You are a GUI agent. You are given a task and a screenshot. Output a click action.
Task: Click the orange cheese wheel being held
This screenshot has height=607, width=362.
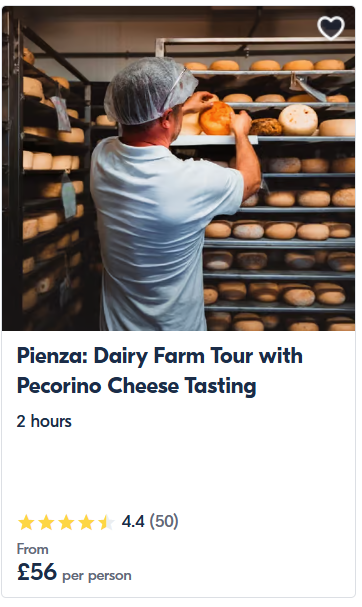pyautogui.click(x=216, y=118)
